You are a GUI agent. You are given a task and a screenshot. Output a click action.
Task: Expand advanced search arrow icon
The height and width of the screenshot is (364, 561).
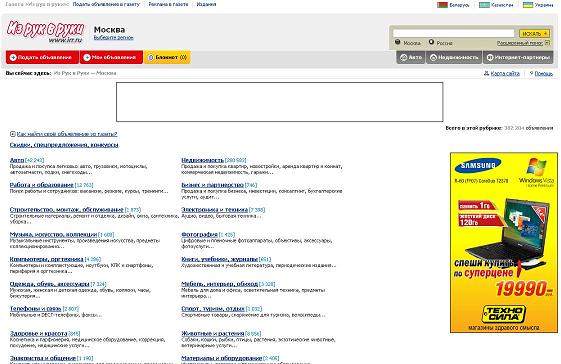(x=547, y=43)
